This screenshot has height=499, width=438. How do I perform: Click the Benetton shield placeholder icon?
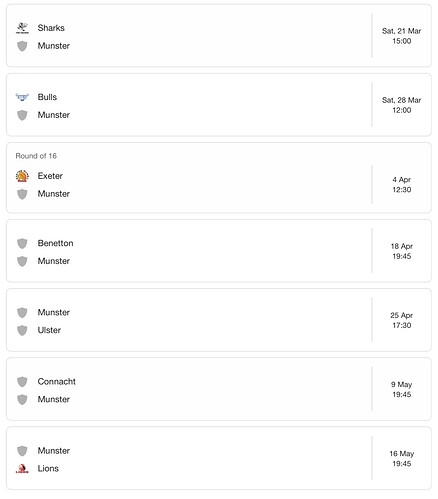22,243
